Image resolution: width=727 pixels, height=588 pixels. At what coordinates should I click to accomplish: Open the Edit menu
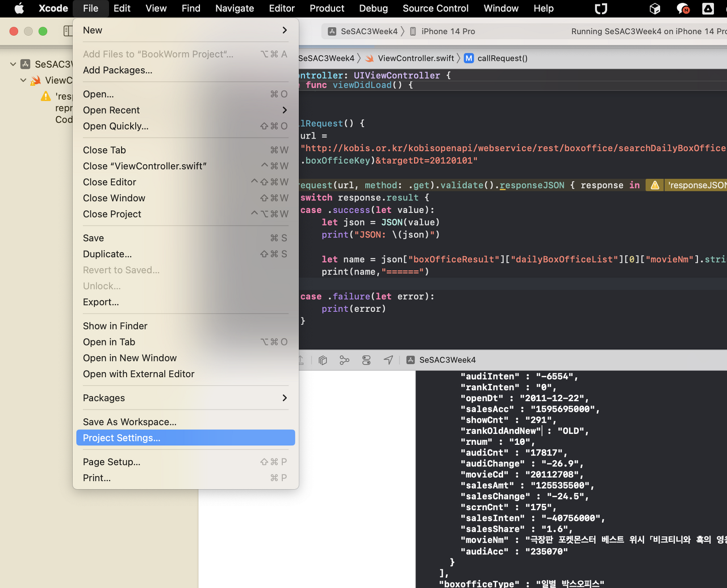pyautogui.click(x=122, y=9)
